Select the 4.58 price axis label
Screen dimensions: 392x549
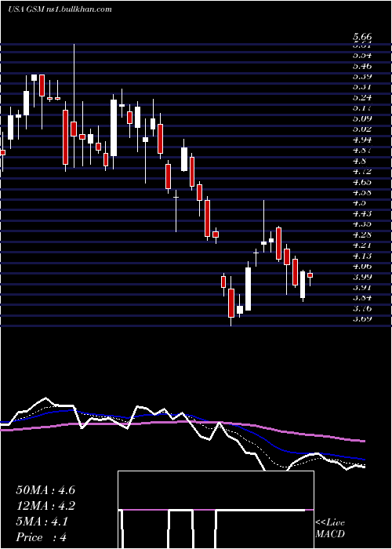click(x=362, y=192)
